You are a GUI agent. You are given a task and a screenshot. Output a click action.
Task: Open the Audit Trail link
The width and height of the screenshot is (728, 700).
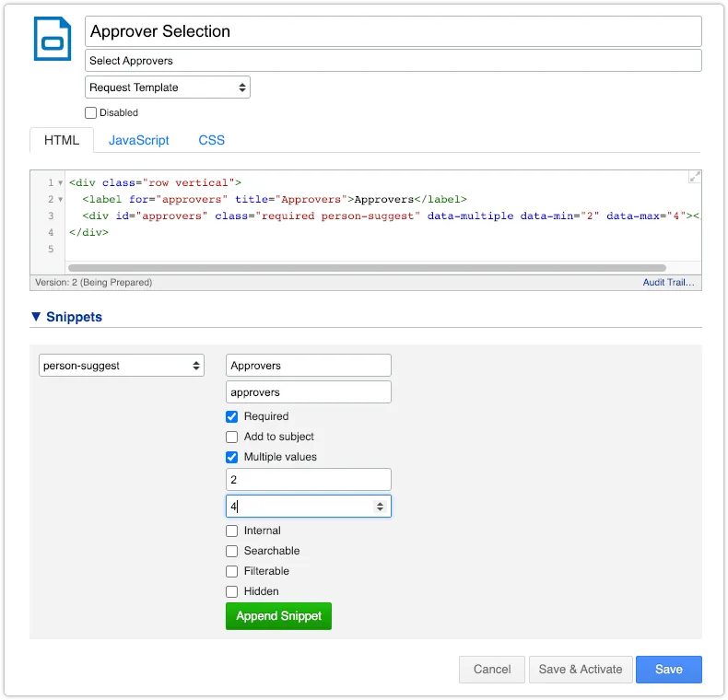tap(668, 282)
